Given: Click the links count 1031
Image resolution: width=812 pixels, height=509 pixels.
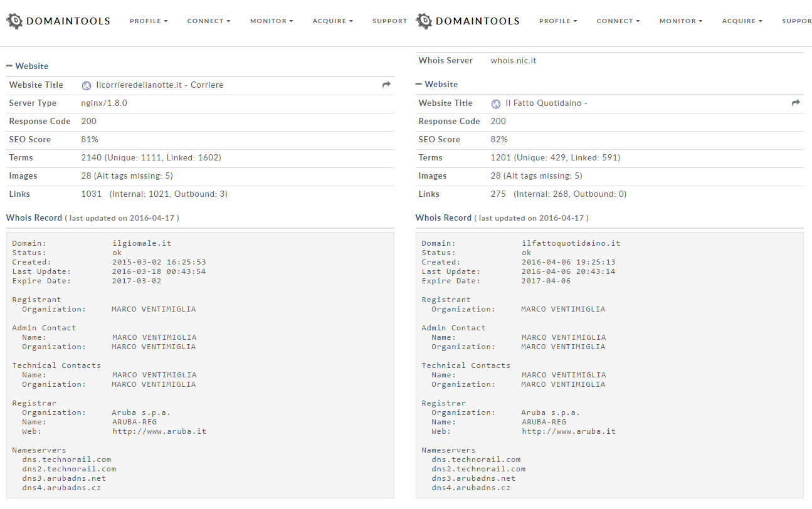Looking at the screenshot, I should (91, 194).
